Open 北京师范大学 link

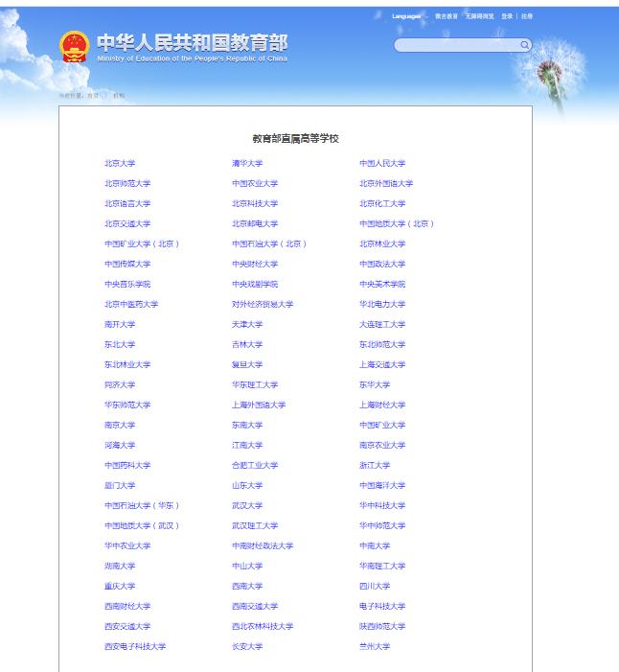click(x=127, y=183)
